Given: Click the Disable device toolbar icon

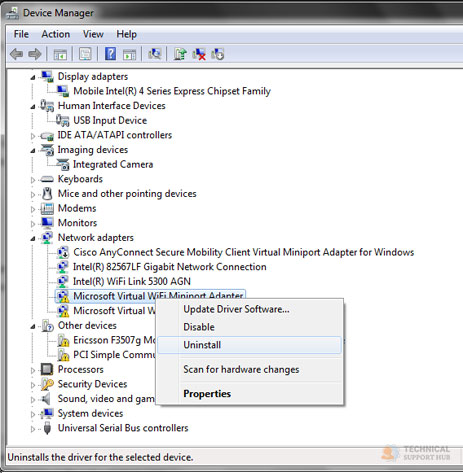Looking at the screenshot, I should point(218,54).
